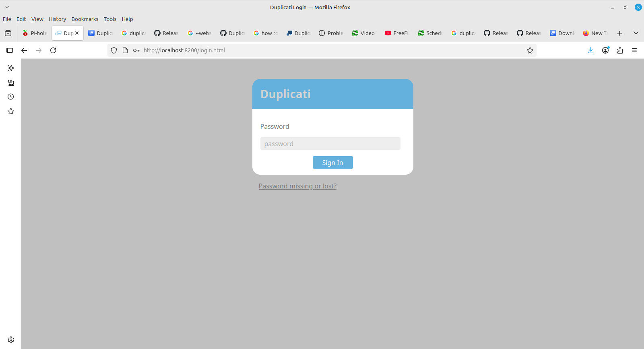The image size is (644, 349).
Task: Open the Bookmarks menu
Action: coord(85,19)
